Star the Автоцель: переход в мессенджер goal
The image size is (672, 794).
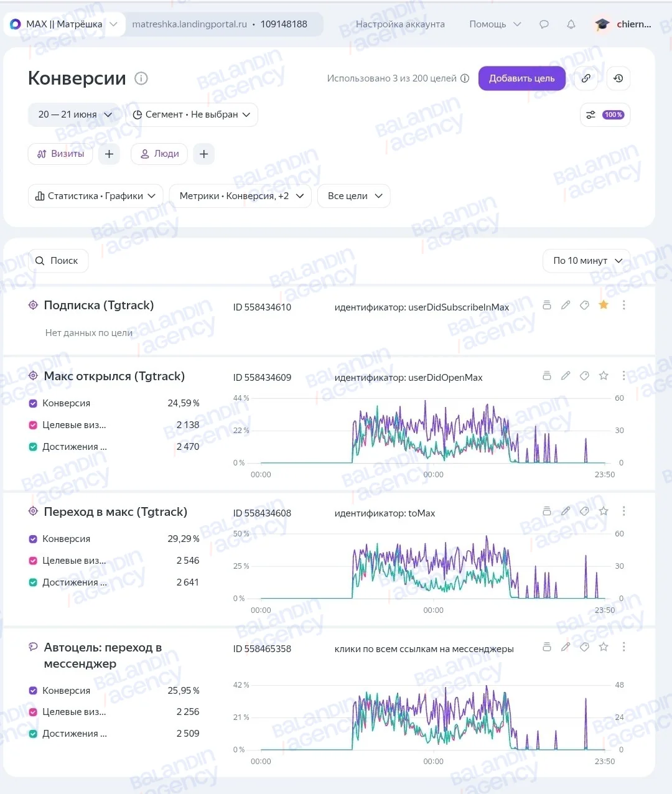click(604, 647)
